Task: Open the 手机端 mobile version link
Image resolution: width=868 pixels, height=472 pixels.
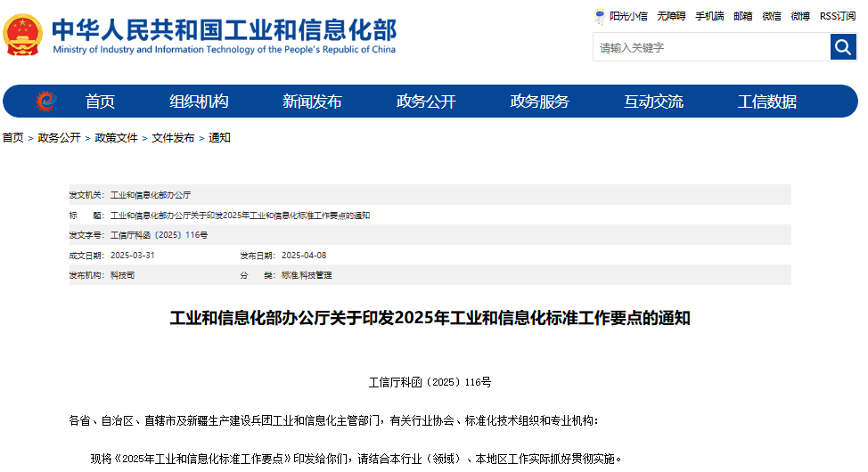Action: [709, 16]
